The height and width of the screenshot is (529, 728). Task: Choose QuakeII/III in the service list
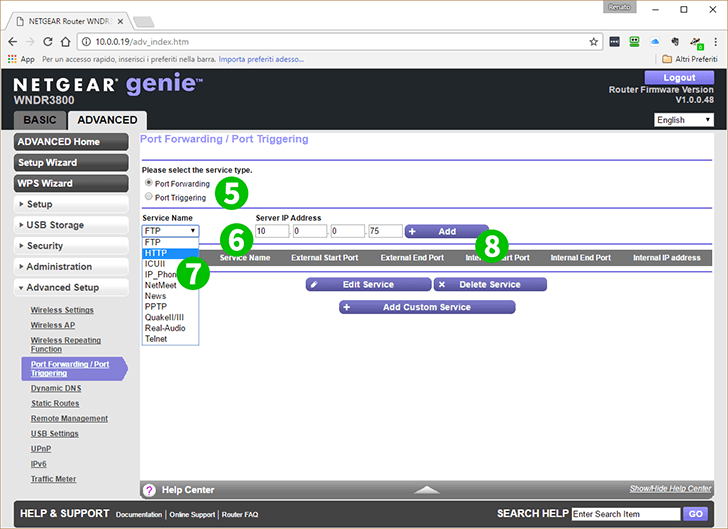[x=170, y=317]
